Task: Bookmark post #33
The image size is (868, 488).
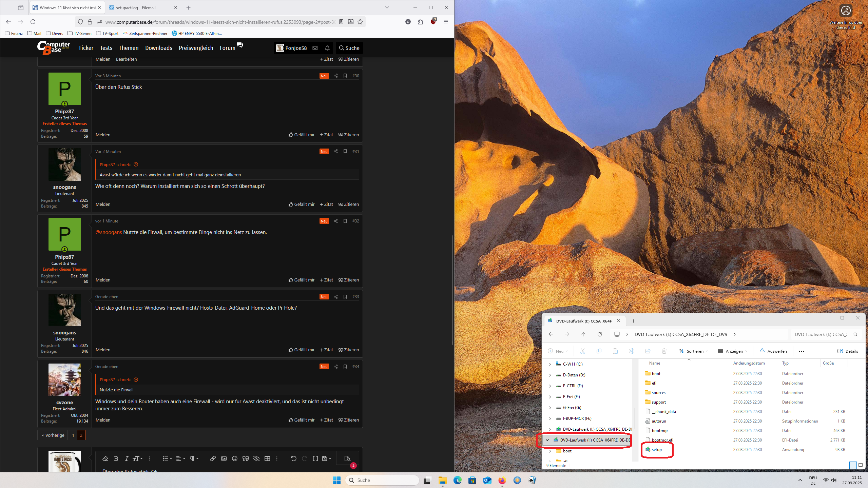Action: [345, 297]
